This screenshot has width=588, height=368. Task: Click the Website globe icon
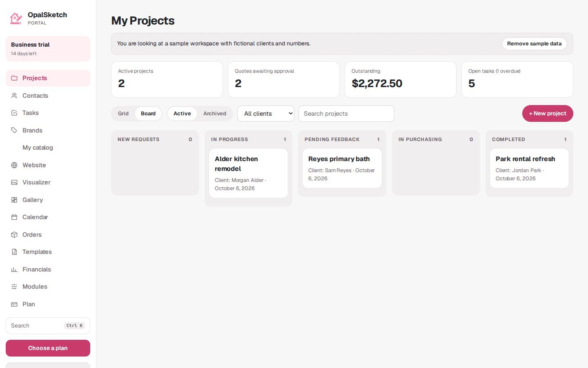coord(14,165)
